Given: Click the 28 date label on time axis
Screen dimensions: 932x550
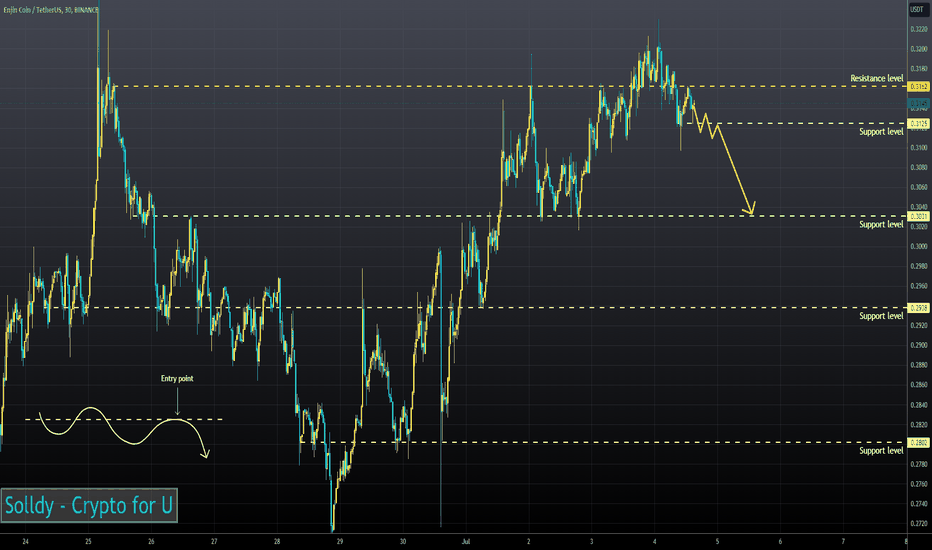Looking at the screenshot, I should pos(277,542).
